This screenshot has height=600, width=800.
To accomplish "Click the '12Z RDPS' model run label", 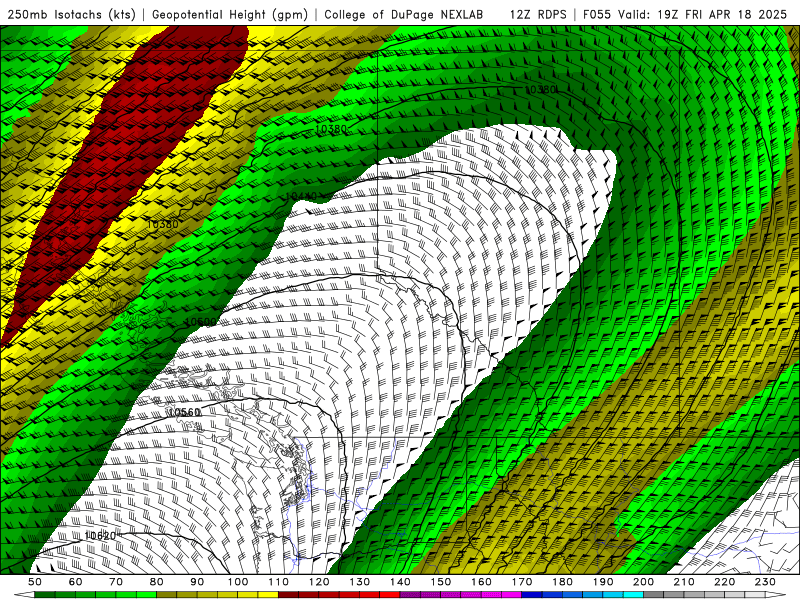I will (538, 15).
